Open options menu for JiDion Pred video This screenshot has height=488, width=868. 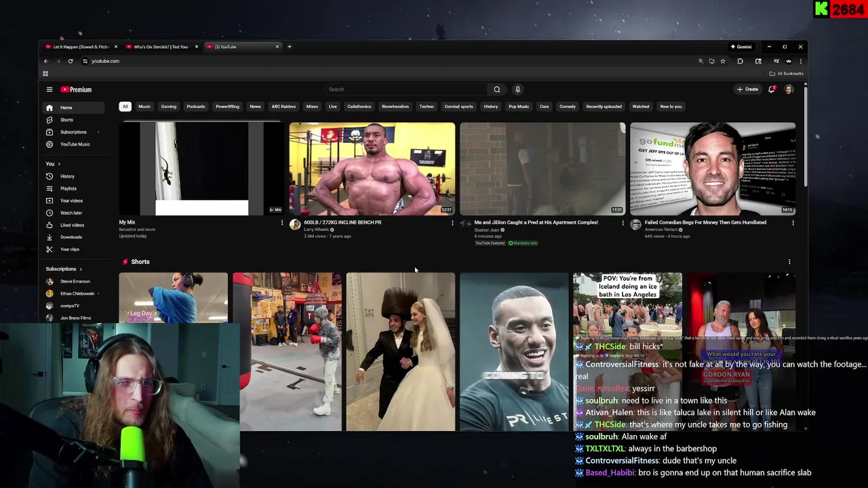coord(623,223)
